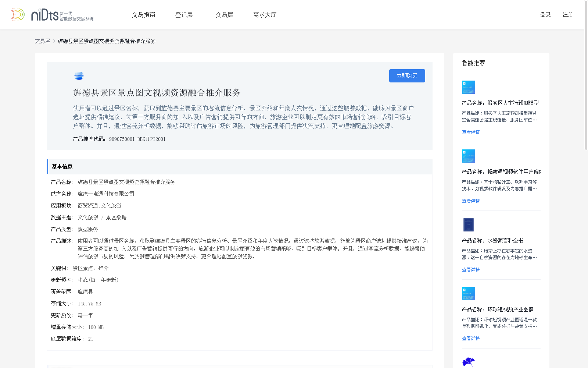The image size is (588, 368).
Task: Open the 服务区人车流预测模型 product thumbnail
Action: (x=469, y=87)
